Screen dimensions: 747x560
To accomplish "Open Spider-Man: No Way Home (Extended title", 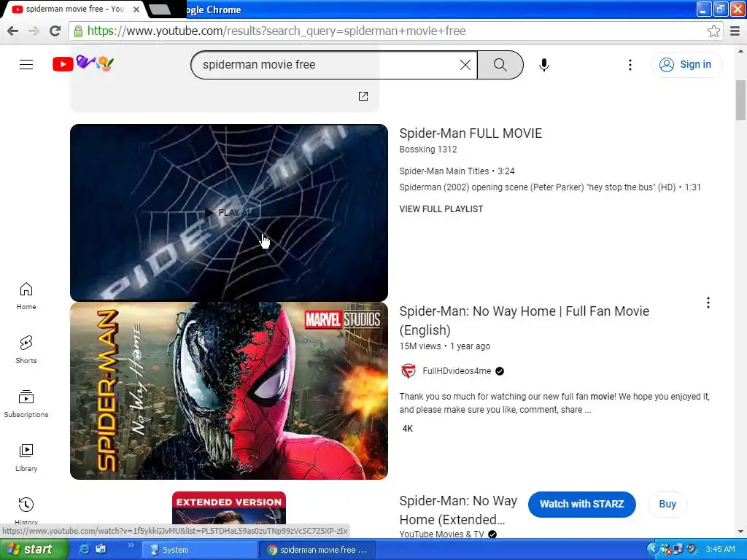I will pyautogui.click(x=458, y=510).
